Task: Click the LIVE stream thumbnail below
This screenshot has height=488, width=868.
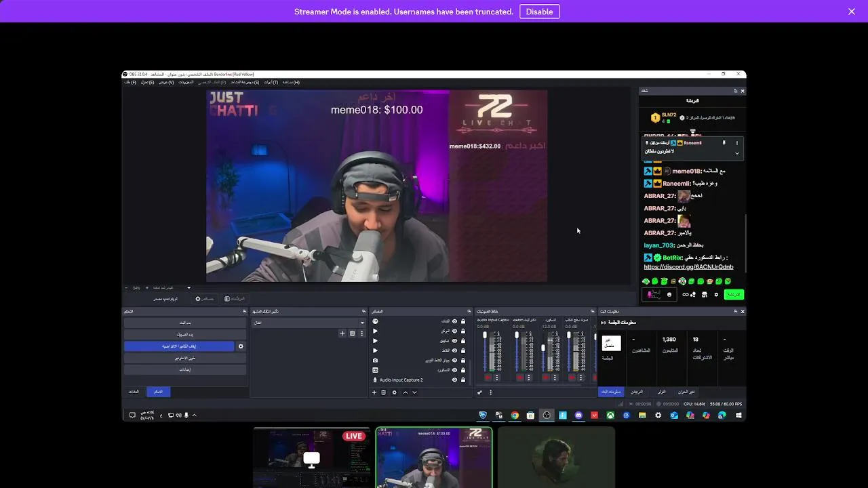Action: point(312,457)
